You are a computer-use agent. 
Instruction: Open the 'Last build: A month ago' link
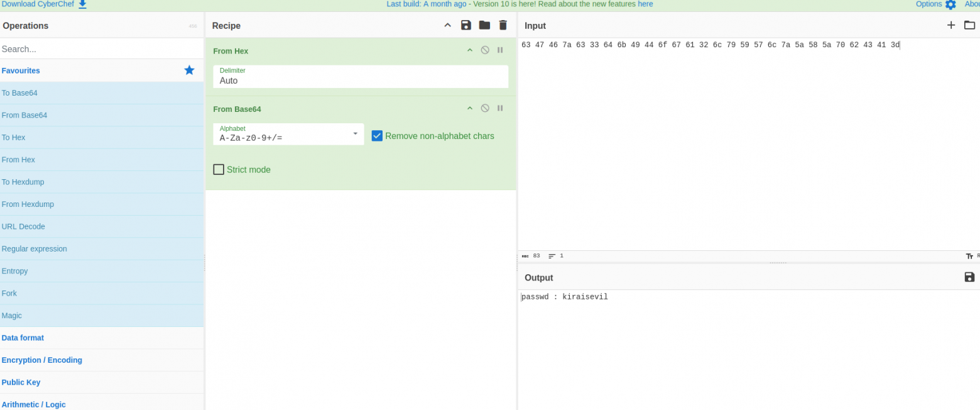coord(427,4)
